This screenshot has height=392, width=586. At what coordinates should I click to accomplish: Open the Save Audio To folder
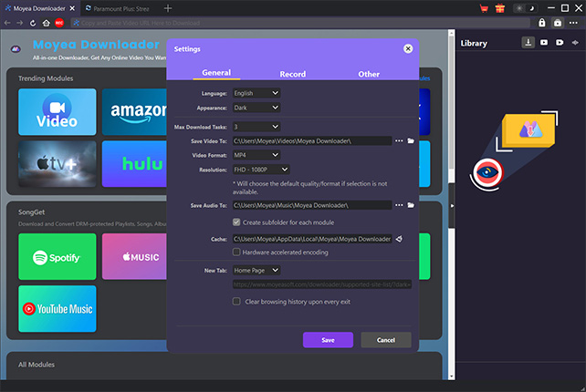click(411, 205)
